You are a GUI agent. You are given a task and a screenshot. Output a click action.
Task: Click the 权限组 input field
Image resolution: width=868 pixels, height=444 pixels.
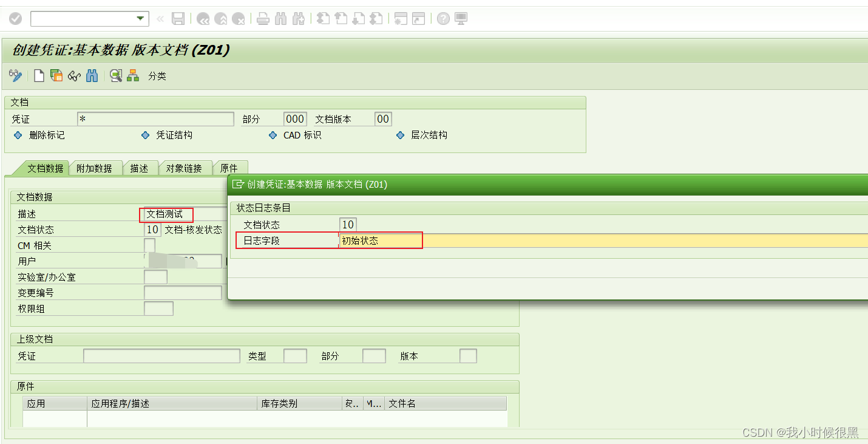coord(158,309)
